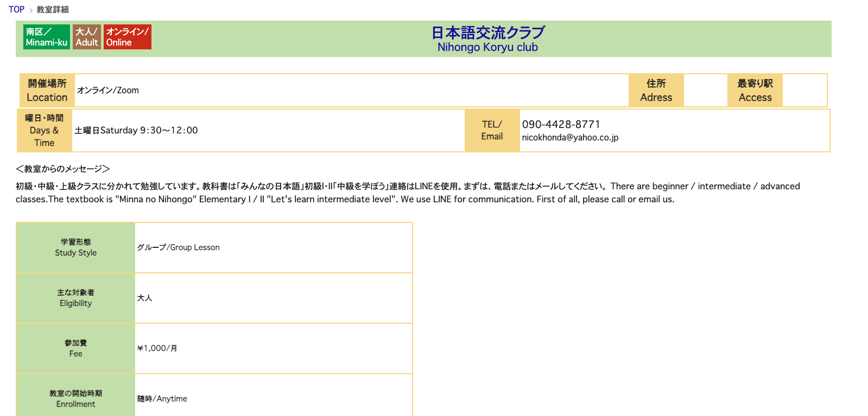Select the 随時/Anytime enrollment value
This screenshot has width=868, height=416.
pos(162,399)
